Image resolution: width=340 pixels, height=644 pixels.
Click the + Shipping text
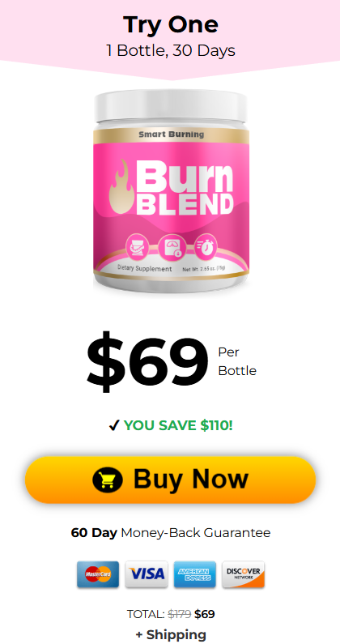[x=171, y=634]
